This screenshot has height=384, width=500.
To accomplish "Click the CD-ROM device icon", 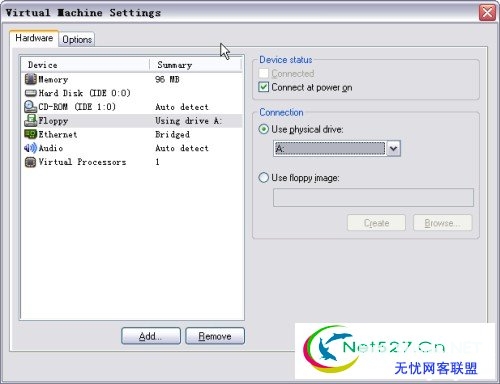I will pos(30,107).
